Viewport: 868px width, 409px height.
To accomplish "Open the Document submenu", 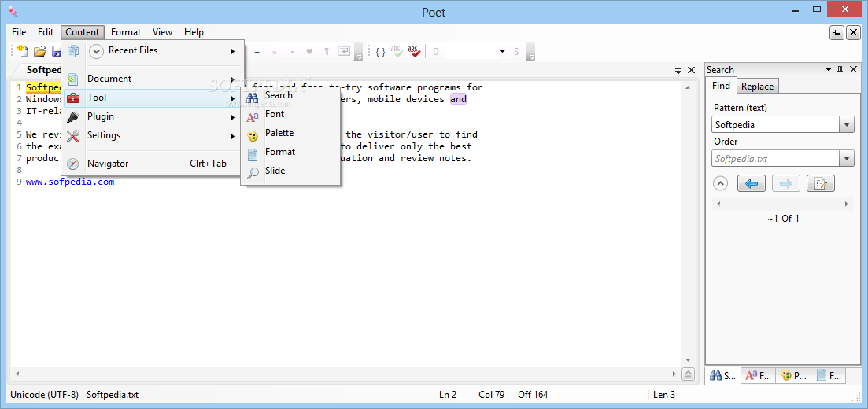I will (x=152, y=79).
